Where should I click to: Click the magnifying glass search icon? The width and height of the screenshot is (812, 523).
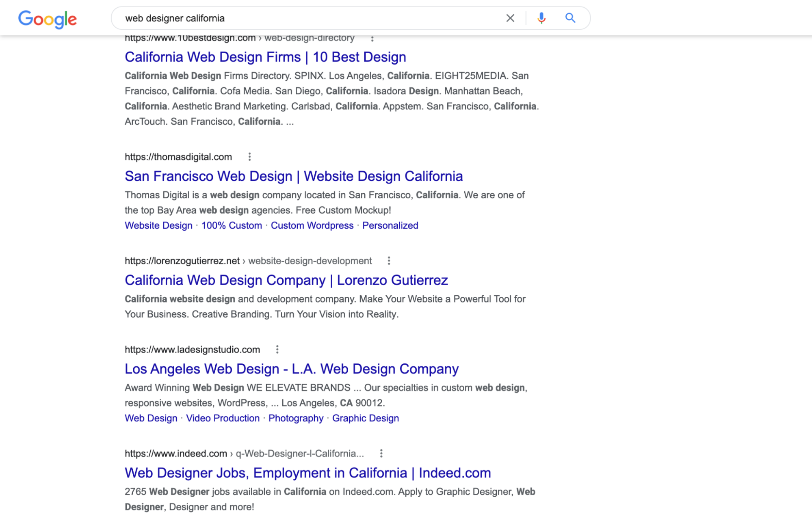[570, 18]
